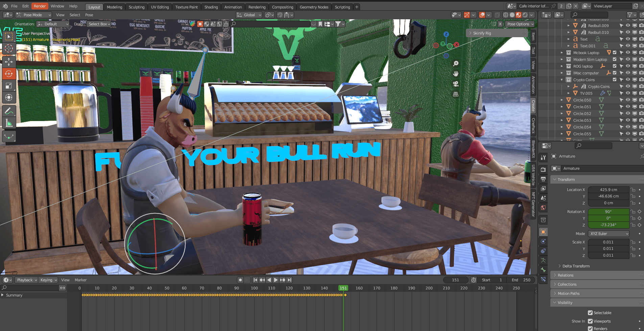Click the Play animation button

tap(276, 280)
